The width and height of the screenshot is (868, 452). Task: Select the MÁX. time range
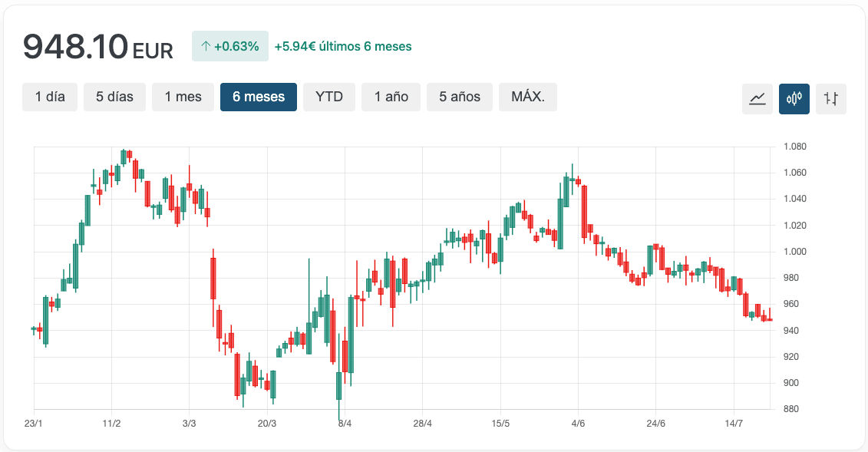tap(528, 97)
